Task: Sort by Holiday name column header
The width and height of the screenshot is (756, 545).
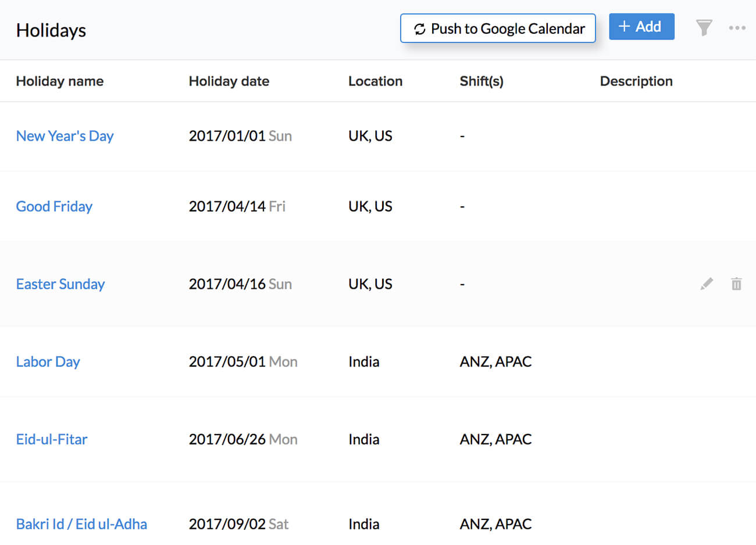Action: click(x=60, y=81)
